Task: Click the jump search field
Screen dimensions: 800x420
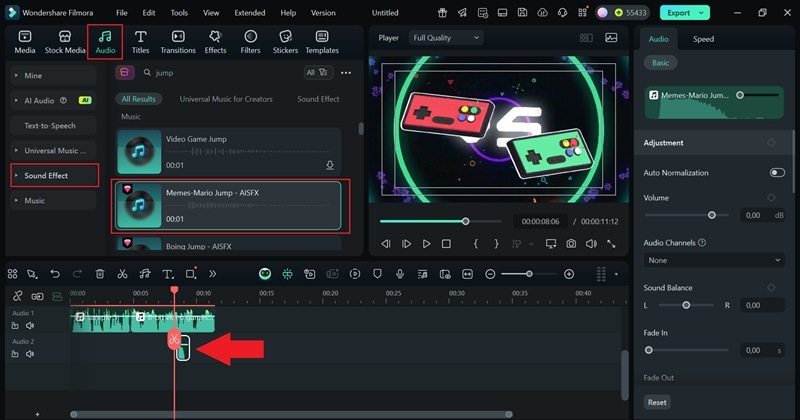Action: coord(220,72)
